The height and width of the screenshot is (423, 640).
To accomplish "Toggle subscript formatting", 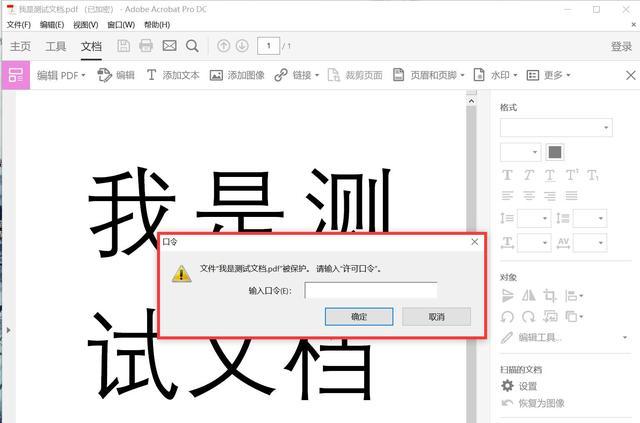I will 593,176.
